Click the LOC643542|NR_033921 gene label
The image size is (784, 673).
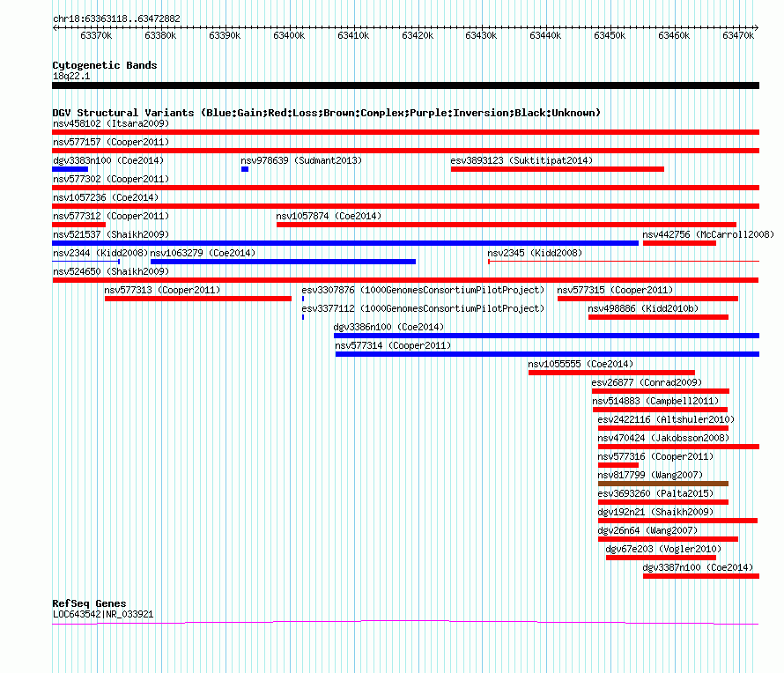coord(103,614)
